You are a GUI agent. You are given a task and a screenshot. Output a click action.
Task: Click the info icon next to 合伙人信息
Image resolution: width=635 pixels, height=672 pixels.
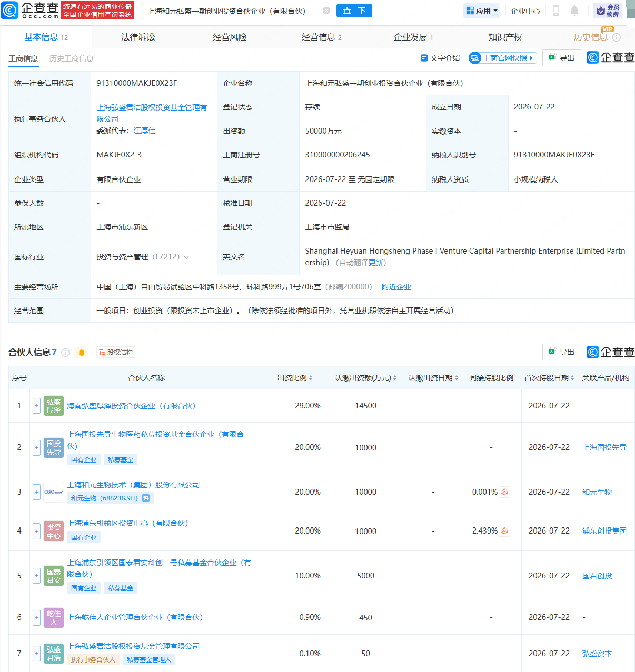pyautogui.click(x=65, y=353)
